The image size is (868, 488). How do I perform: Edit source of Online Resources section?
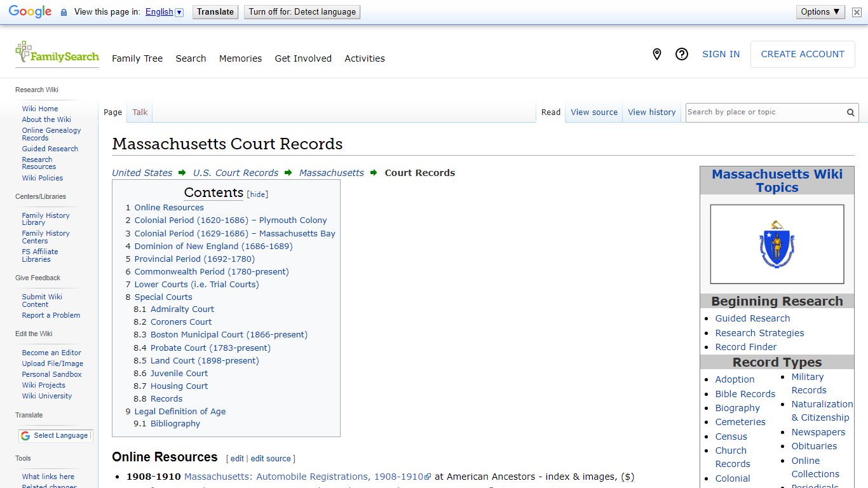click(x=271, y=459)
